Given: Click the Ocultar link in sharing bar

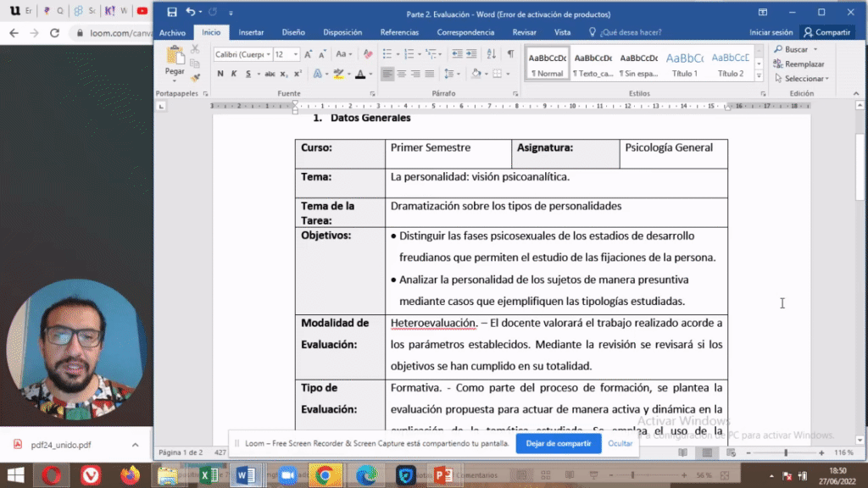Looking at the screenshot, I should 620,443.
